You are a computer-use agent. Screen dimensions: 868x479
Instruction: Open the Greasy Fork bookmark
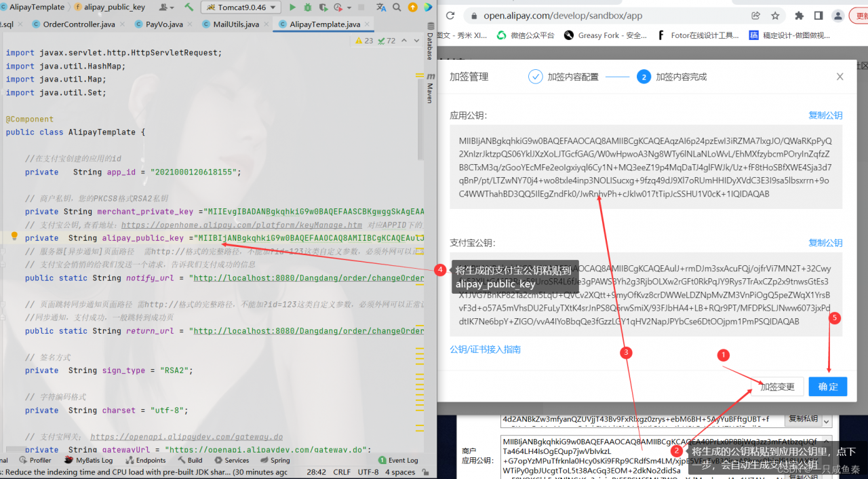[606, 35]
